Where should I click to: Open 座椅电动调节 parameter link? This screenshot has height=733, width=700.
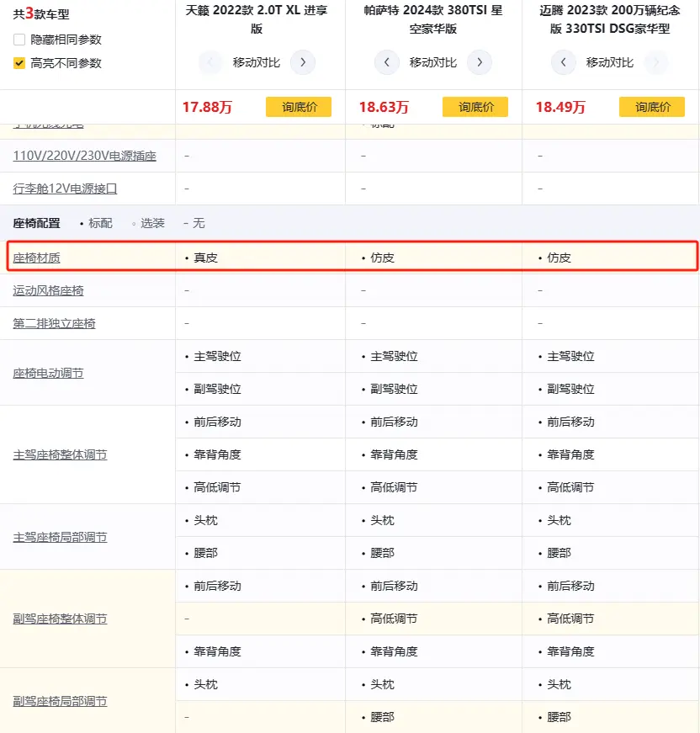(48, 373)
